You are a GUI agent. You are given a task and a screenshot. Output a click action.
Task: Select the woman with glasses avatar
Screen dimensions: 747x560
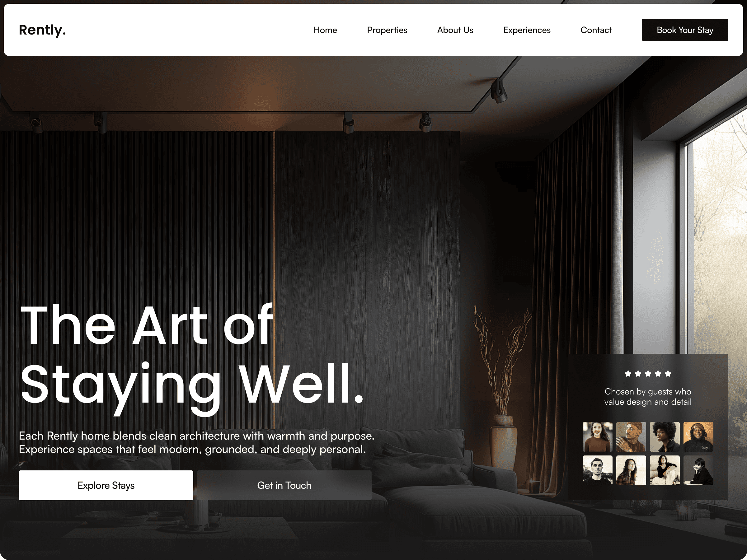click(x=631, y=470)
